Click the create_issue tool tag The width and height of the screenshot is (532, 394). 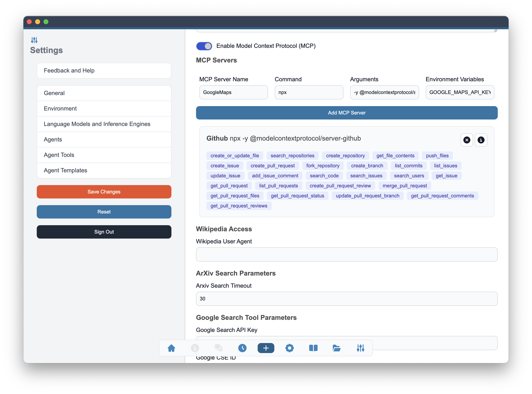pyautogui.click(x=224, y=166)
